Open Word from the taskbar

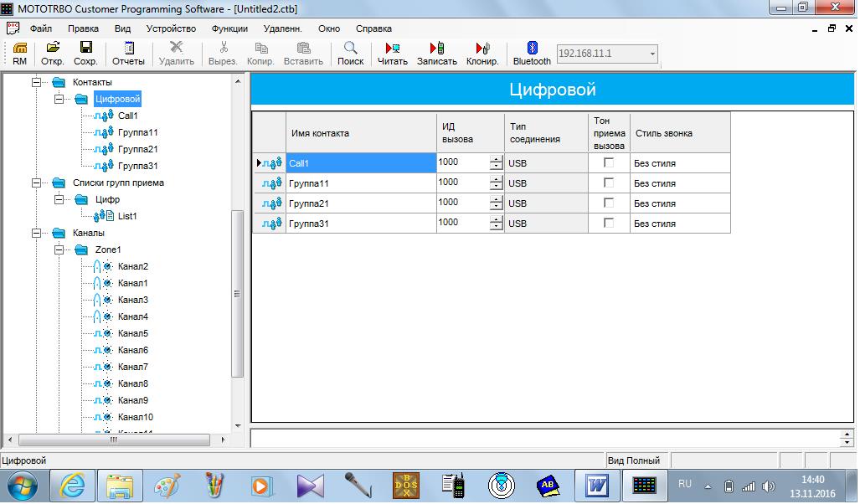(597, 486)
